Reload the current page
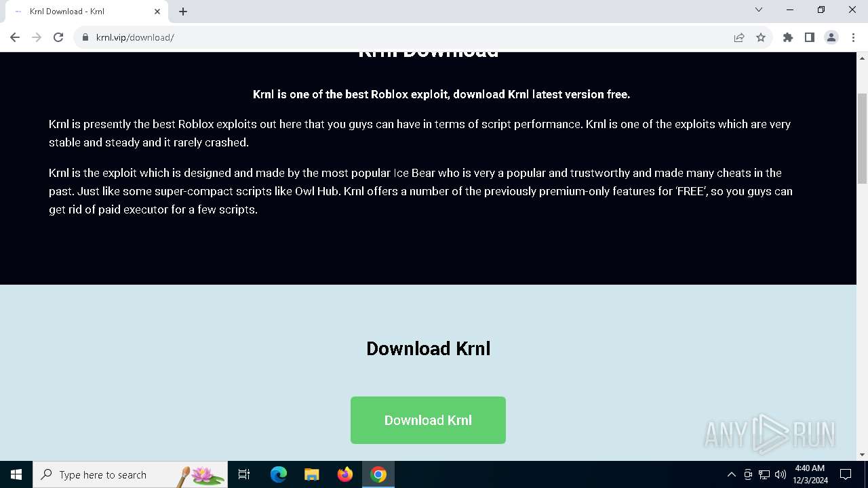 coord(58,37)
